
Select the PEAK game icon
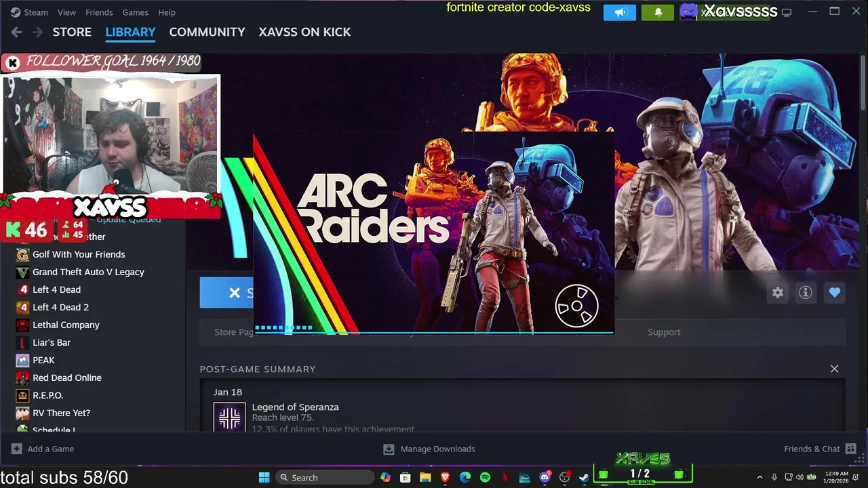click(22, 360)
